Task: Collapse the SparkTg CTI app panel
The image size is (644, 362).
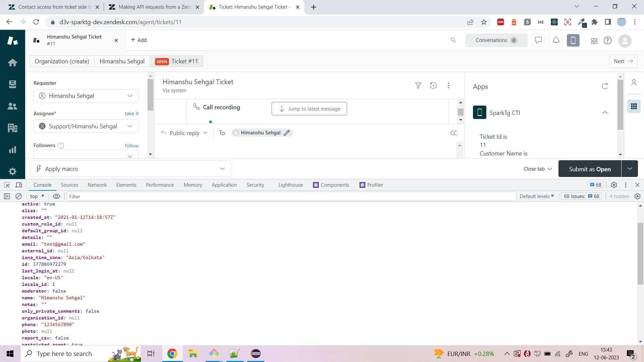Action: 605,113
